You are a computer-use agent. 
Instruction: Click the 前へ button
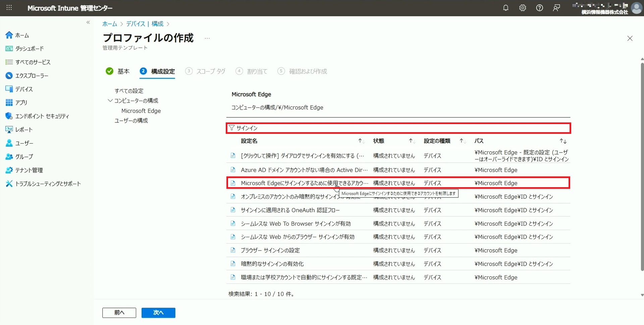click(x=119, y=313)
